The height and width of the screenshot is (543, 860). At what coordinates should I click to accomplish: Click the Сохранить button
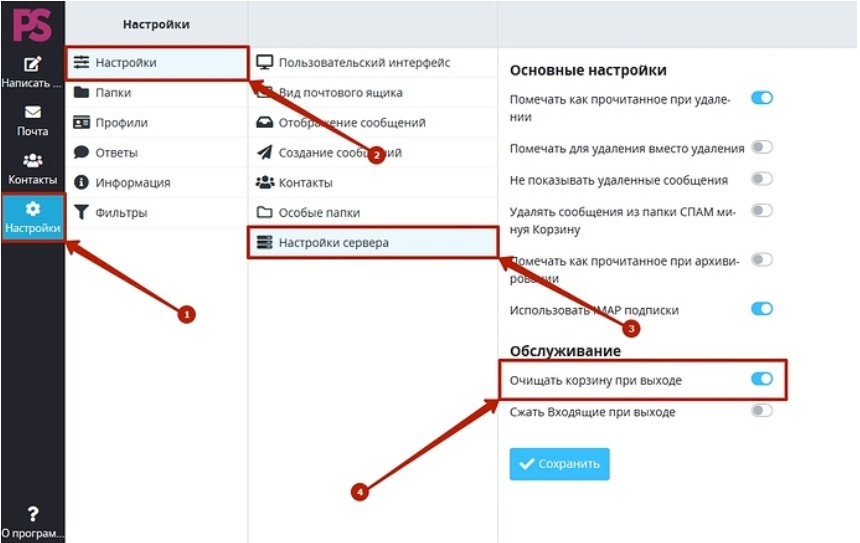coord(559,464)
